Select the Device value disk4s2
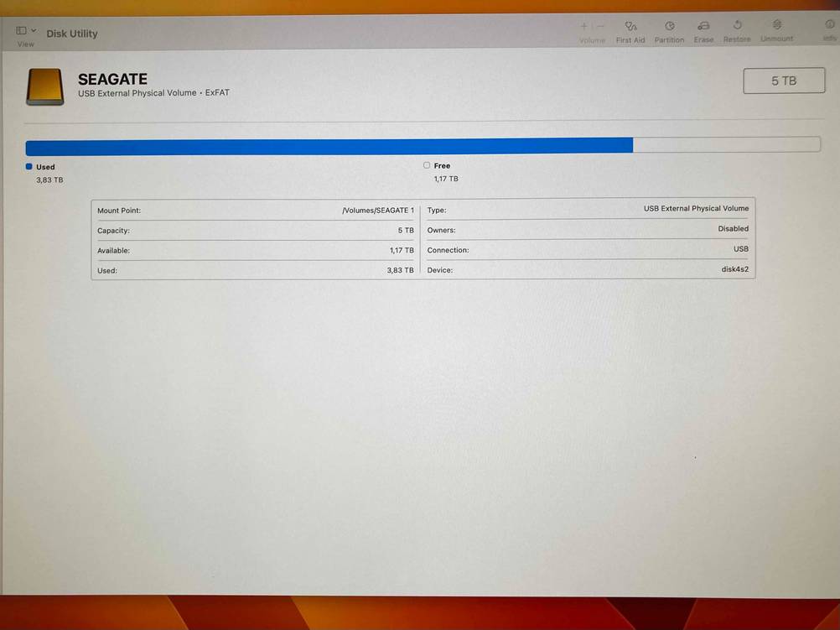 pos(734,269)
